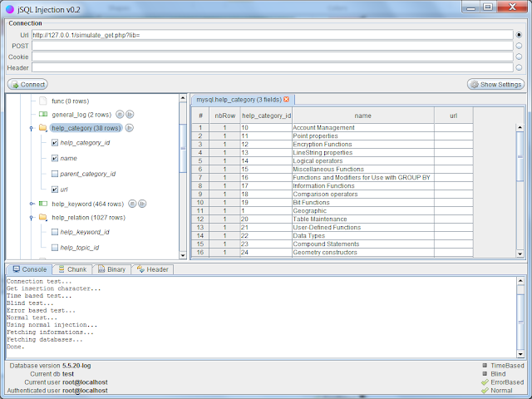Image resolution: width=532 pixels, height=399 pixels.
Task: Select the Geometry constructors cell
Action: pyautogui.click(x=363, y=253)
